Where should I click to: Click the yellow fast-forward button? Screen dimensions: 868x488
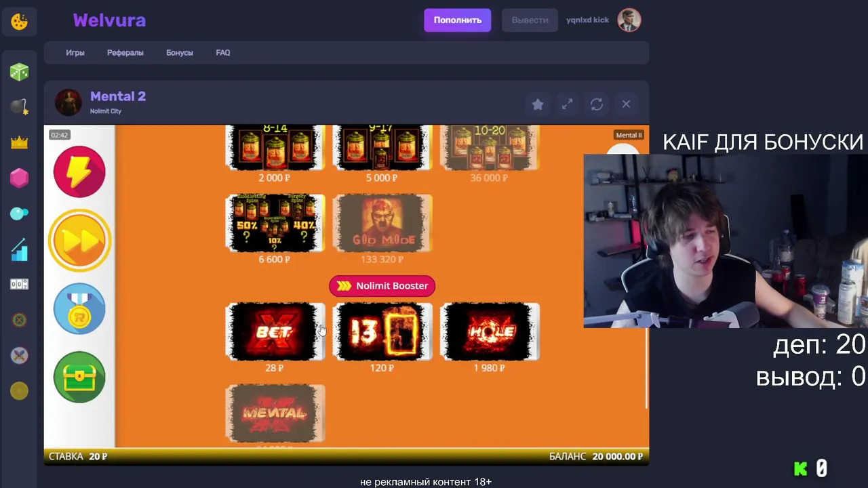(79, 241)
